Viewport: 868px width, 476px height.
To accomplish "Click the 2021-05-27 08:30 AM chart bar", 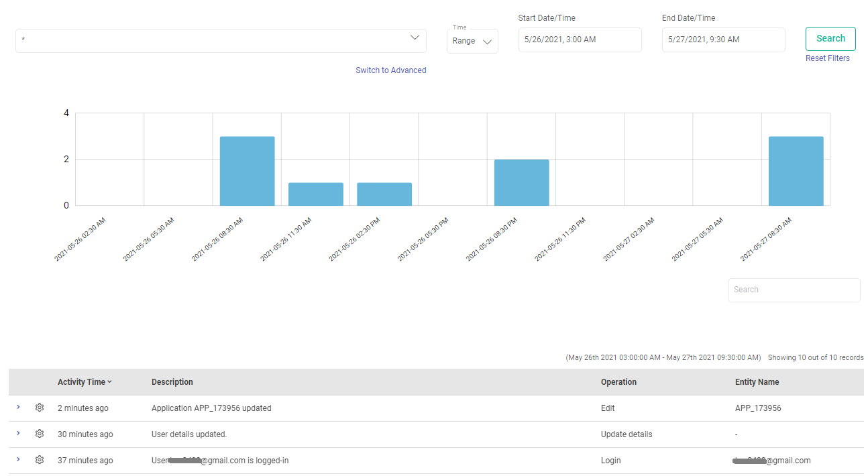I will pyautogui.click(x=796, y=171).
